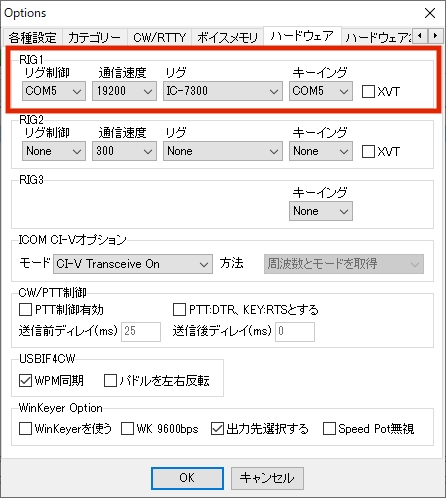
Task: Click the 送信後ディレイ(ms) field
Action: tap(295, 332)
